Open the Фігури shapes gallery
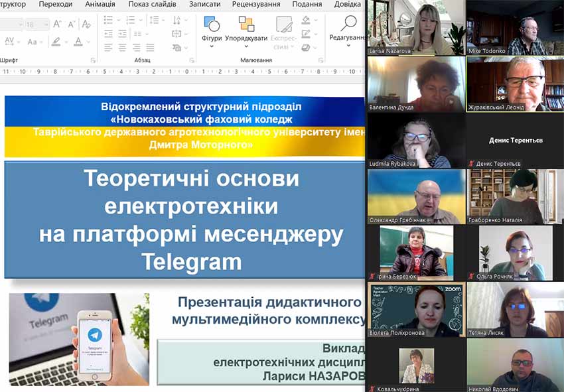This screenshot has width=564, height=392. [212, 29]
